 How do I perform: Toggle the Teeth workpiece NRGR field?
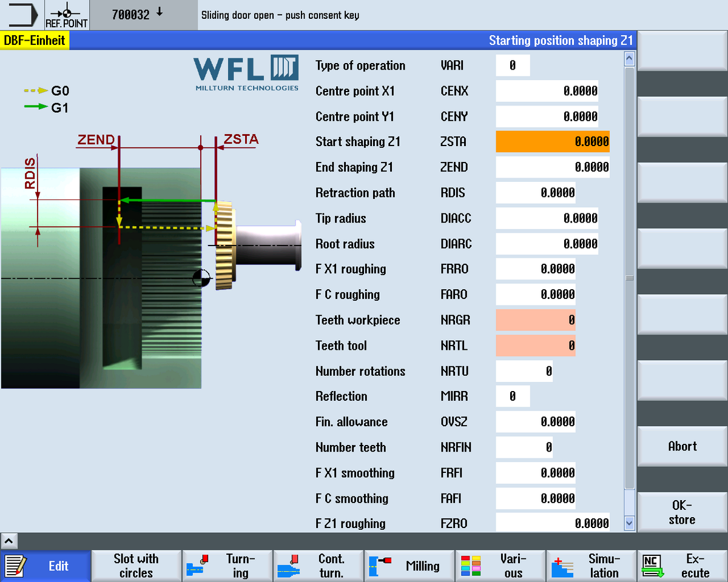pyautogui.click(x=536, y=320)
